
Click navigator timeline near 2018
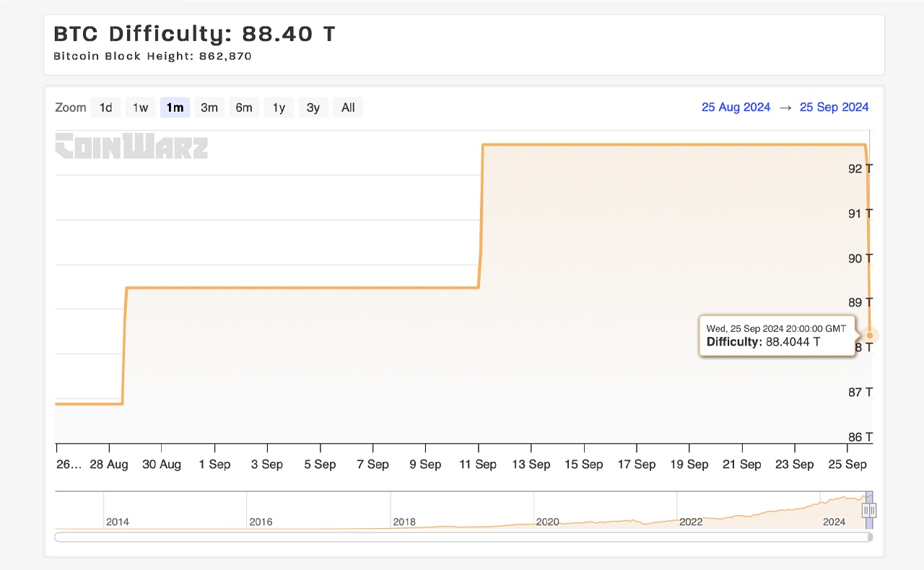tap(404, 512)
